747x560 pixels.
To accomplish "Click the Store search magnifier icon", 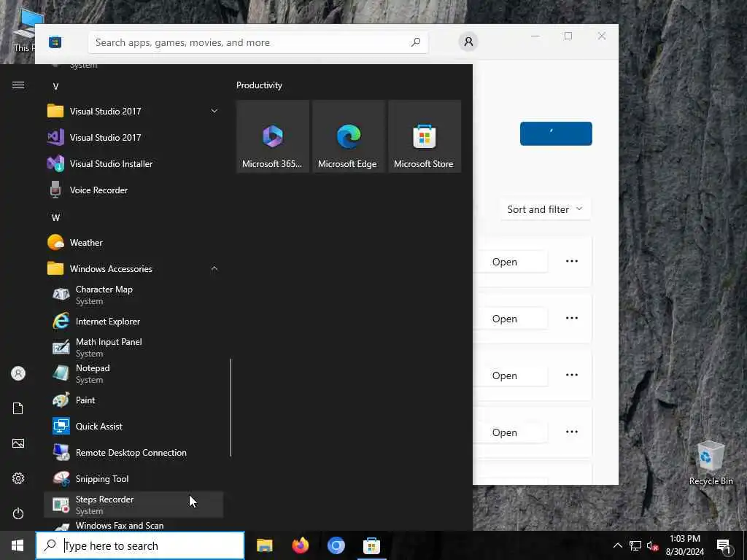I will (x=415, y=42).
